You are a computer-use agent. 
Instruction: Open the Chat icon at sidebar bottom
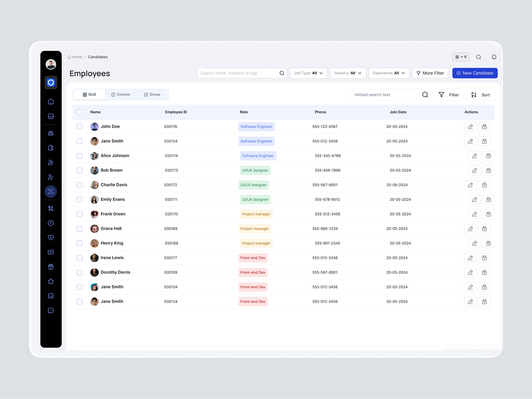51,310
